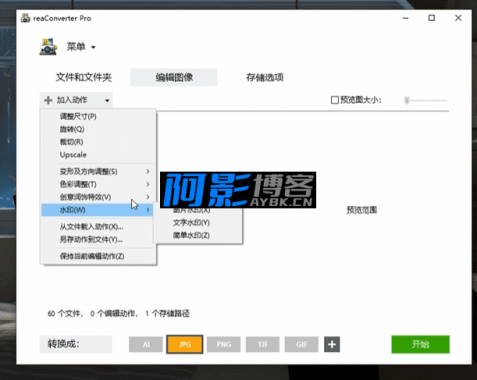Select 文字水印(Y) in the submenu
The width and height of the screenshot is (477, 380).
coord(198,223)
